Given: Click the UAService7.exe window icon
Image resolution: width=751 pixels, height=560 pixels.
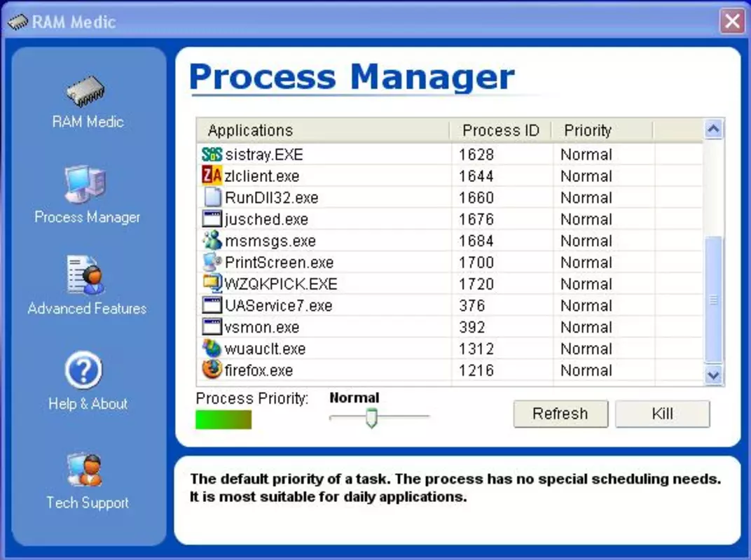Looking at the screenshot, I should point(212,305).
